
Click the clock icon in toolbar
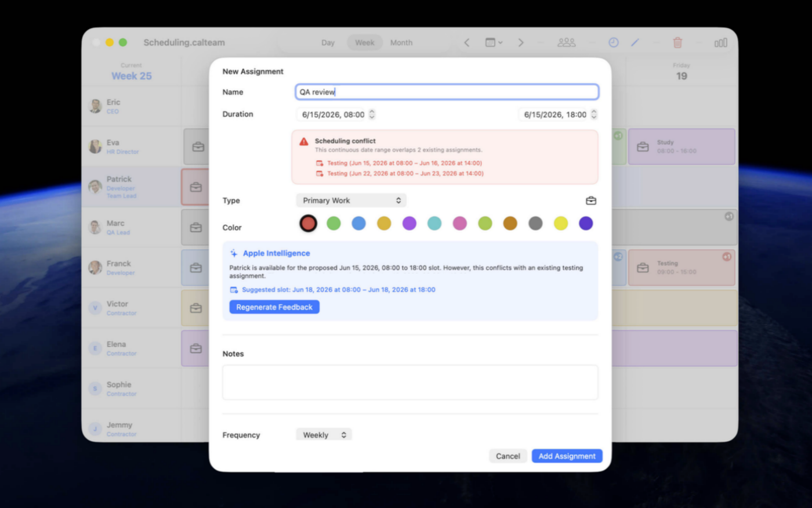point(613,42)
